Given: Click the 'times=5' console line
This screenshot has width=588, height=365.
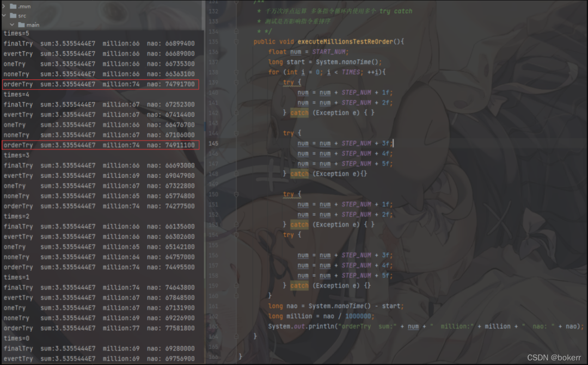Looking at the screenshot, I should [x=16, y=33].
